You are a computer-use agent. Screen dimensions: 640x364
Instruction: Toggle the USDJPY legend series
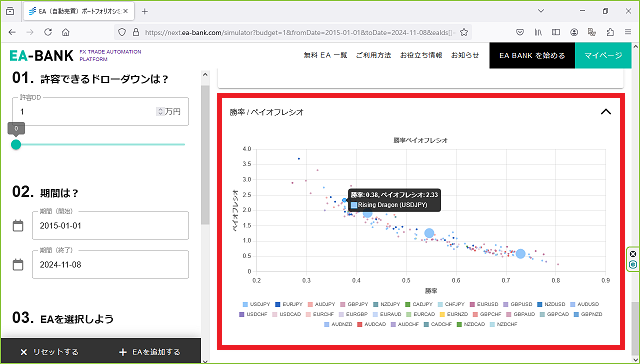point(257,304)
